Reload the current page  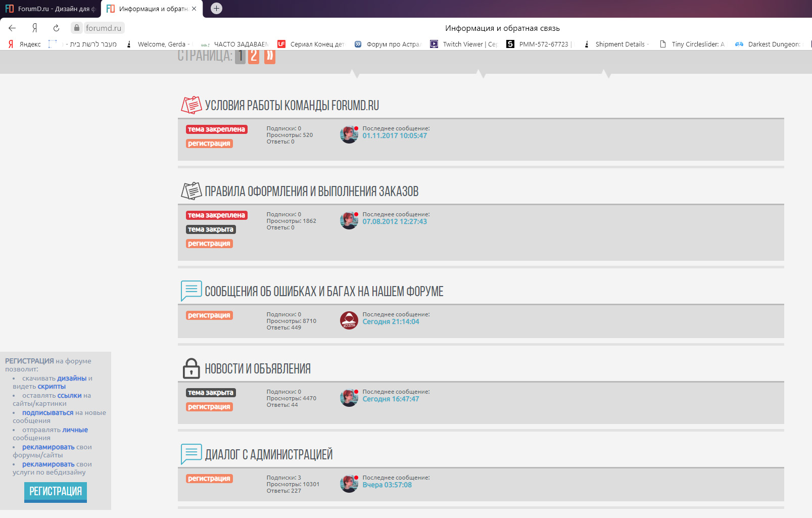pos(56,28)
